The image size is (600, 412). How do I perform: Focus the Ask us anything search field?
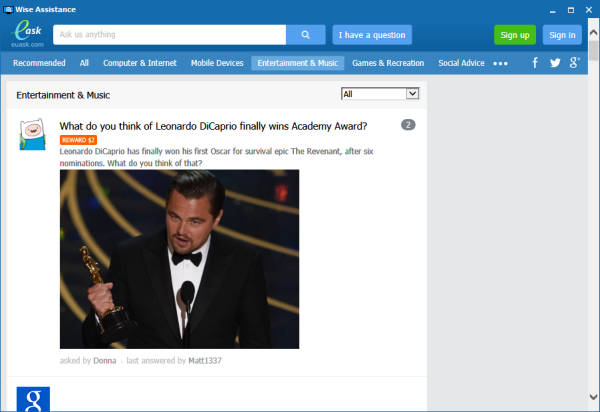(168, 35)
